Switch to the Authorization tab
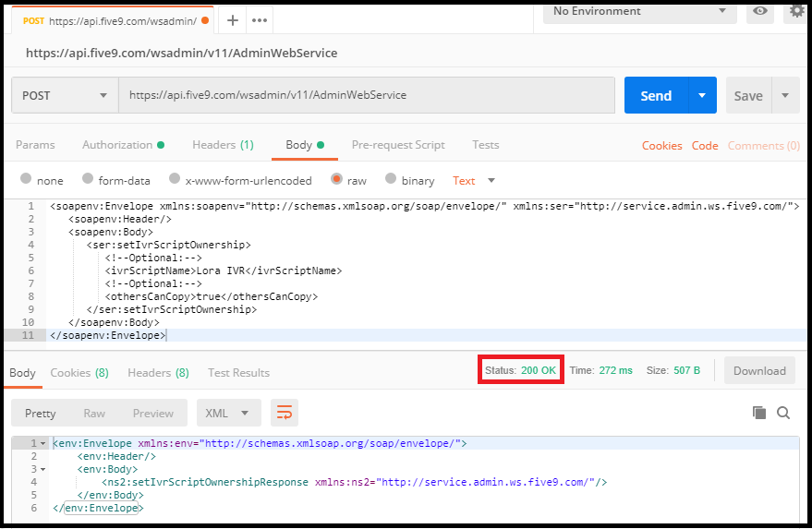This screenshot has height=529, width=812. pos(123,145)
